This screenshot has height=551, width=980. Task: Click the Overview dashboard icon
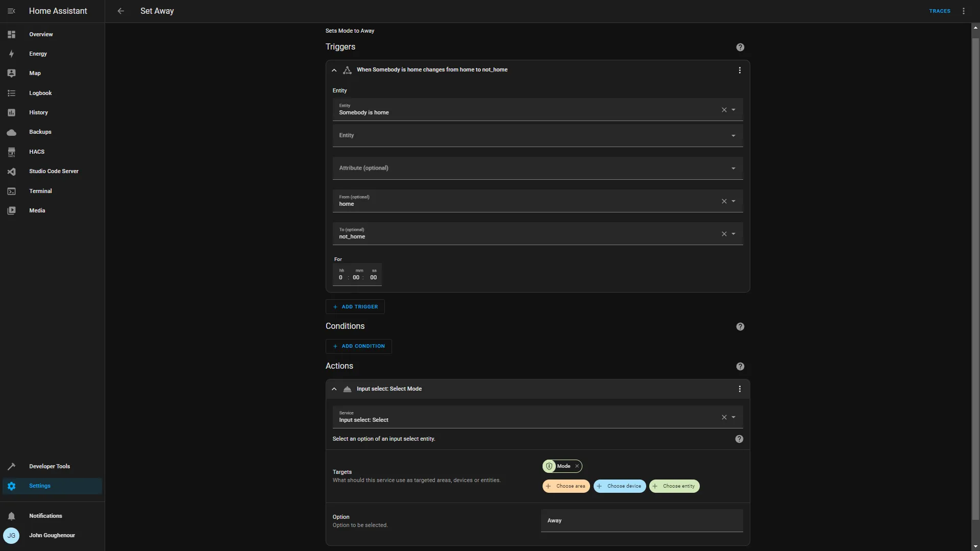tap(11, 34)
